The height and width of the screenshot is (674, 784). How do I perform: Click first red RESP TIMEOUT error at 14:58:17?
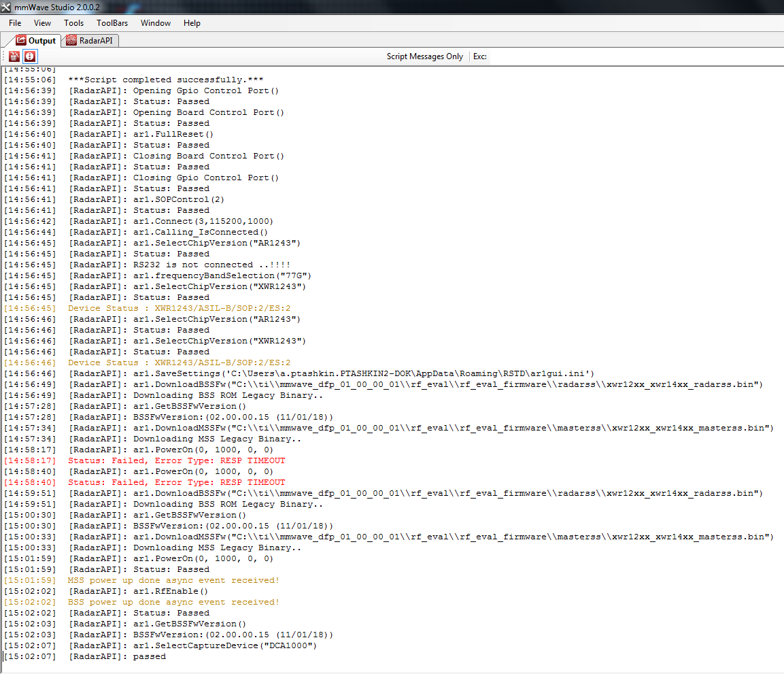click(145, 461)
